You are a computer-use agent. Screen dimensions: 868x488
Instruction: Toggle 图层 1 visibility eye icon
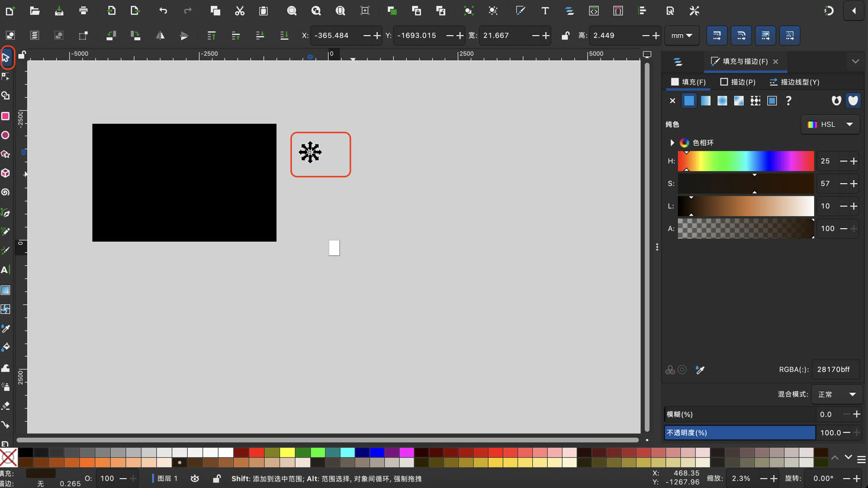pos(195,478)
